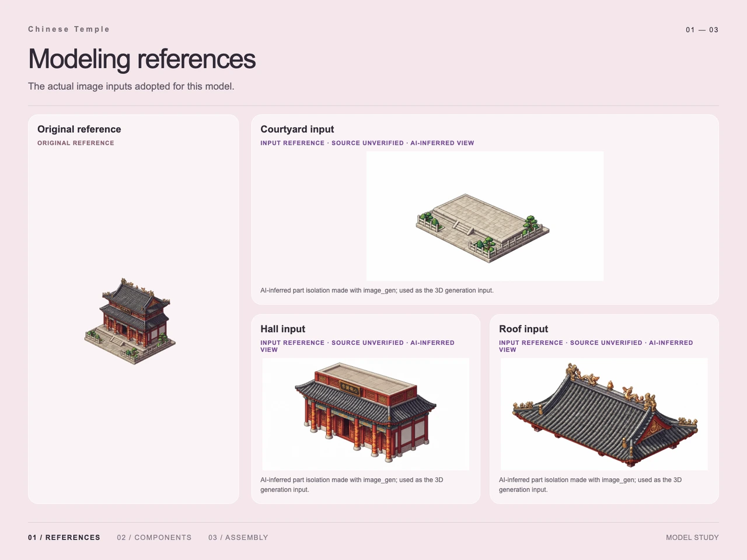The height and width of the screenshot is (560, 747).
Task: Go to the 03 / Assembly tab
Action: pos(238,537)
